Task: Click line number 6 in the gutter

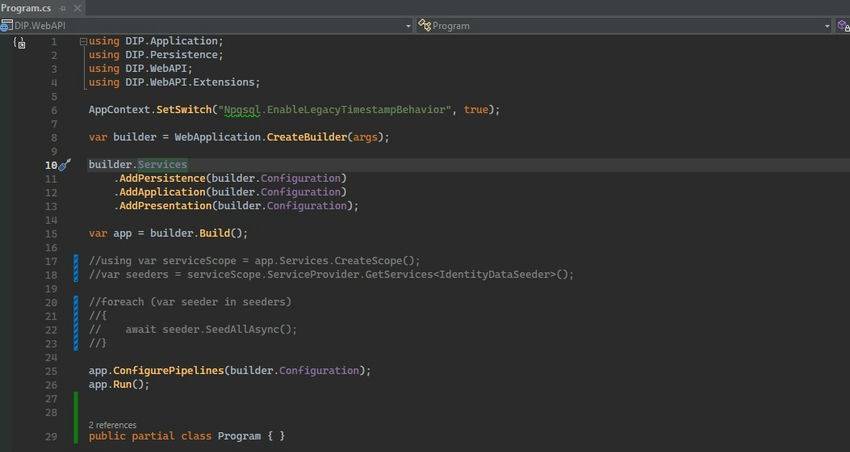Action: pyautogui.click(x=54, y=110)
